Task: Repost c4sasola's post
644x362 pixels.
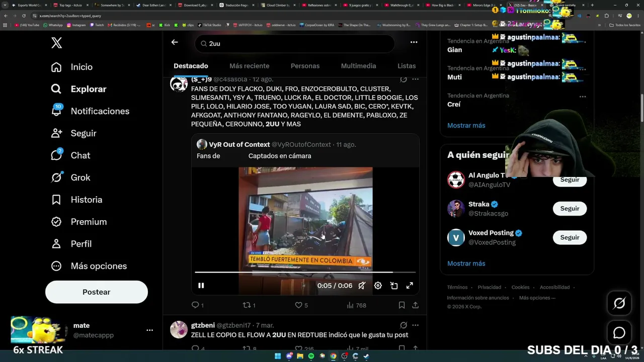Action: [249, 305]
